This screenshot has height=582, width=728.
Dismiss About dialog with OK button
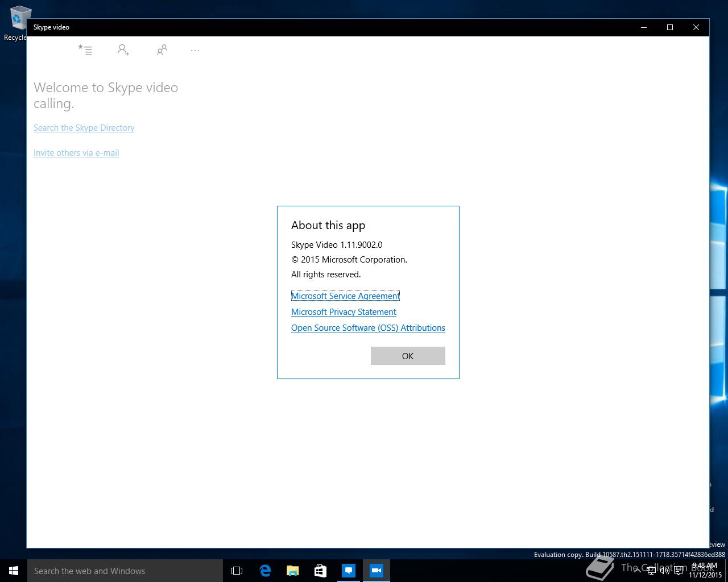[408, 356]
